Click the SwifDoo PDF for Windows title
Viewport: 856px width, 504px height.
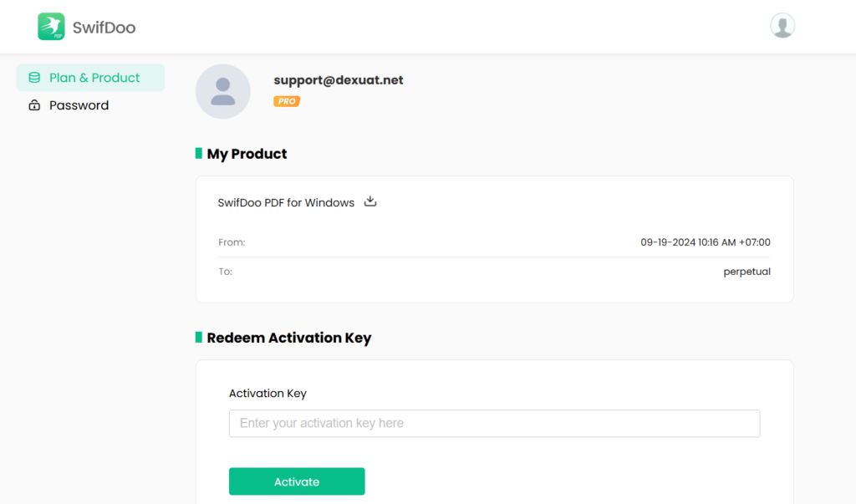[286, 202]
